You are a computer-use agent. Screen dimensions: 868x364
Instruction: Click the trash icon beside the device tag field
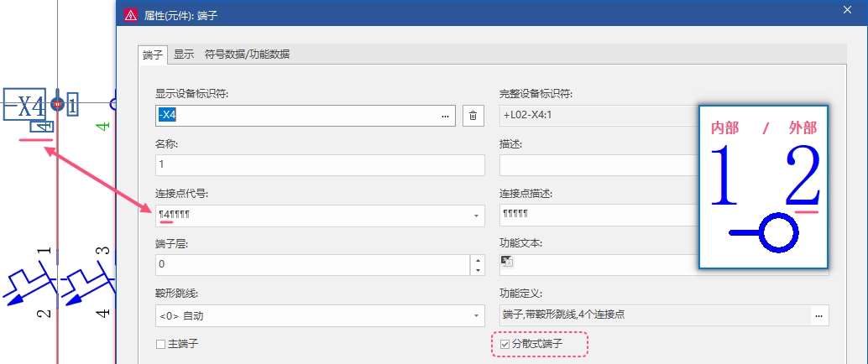[473, 116]
